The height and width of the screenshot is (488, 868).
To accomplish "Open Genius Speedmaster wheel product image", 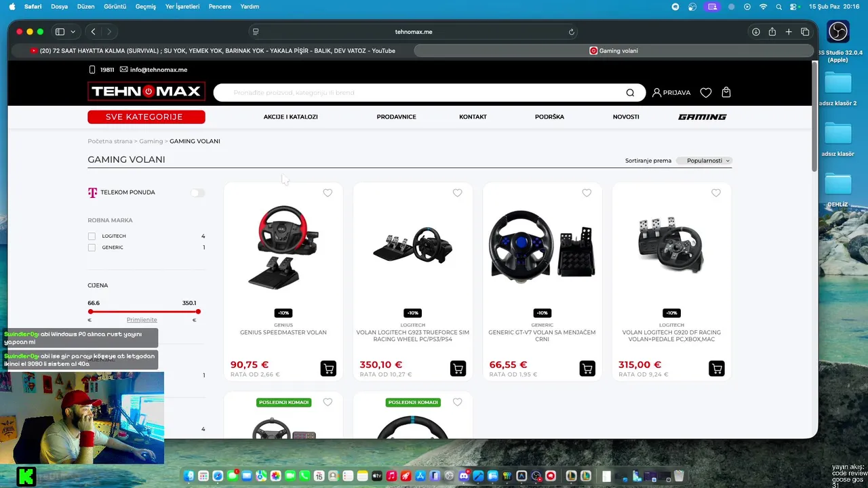I will (283, 247).
